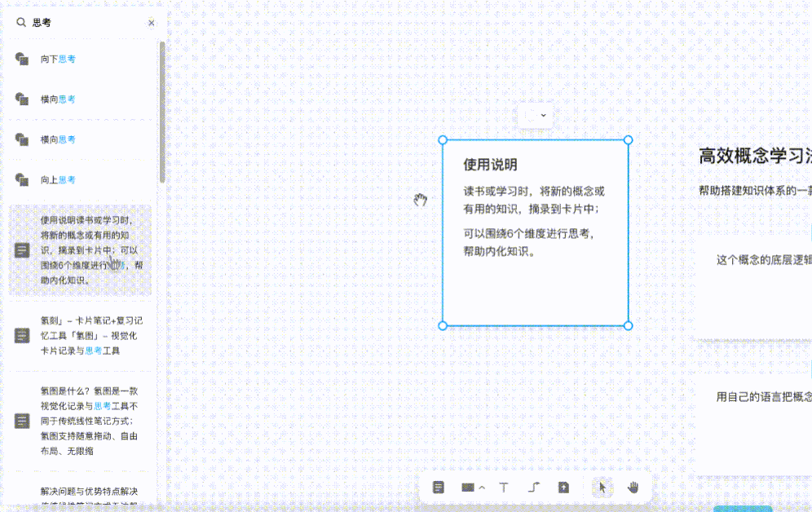Select the card note tool in bottom toolbar
The image size is (812, 512).
click(x=438, y=488)
